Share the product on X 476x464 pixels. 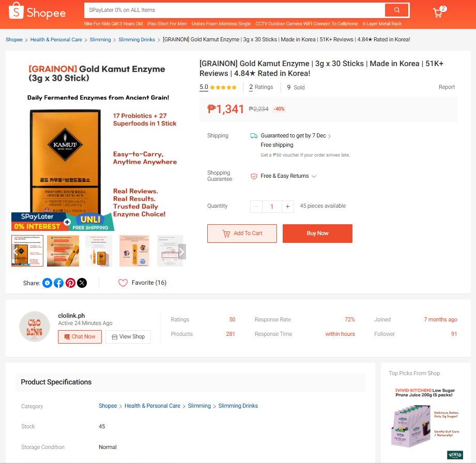(82, 283)
